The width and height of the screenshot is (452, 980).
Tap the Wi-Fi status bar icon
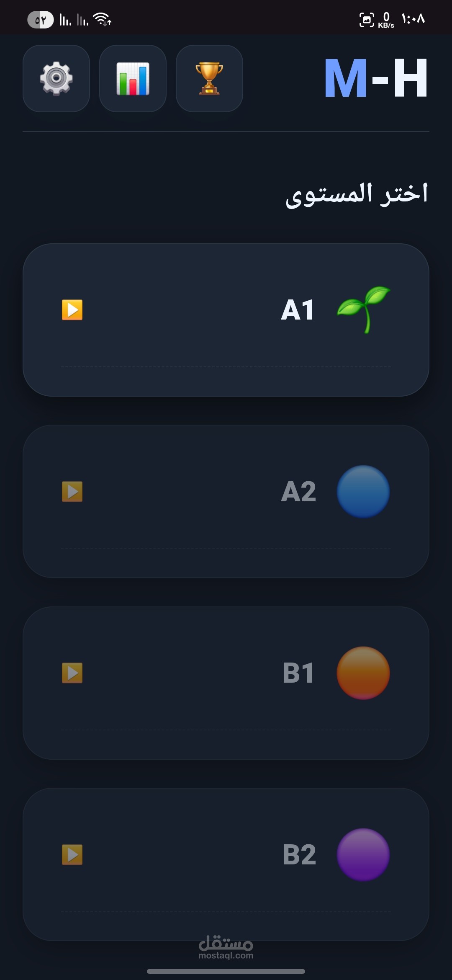(x=102, y=19)
